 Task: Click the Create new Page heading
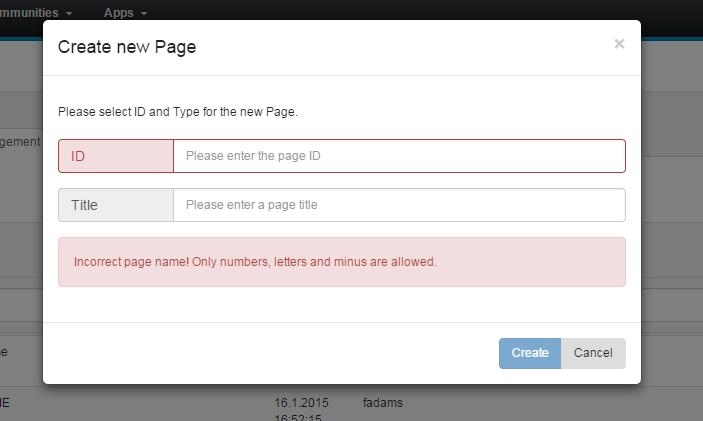coord(127,47)
